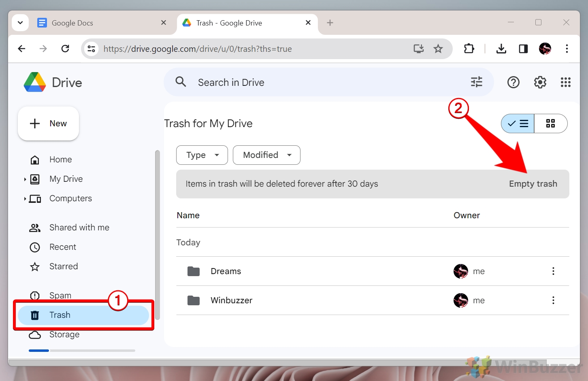The image size is (588, 381).
Task: Click the storage usage progress bar
Action: (82, 351)
